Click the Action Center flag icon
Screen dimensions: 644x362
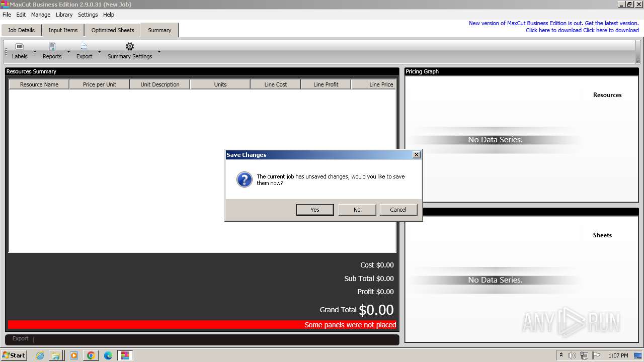596,355
